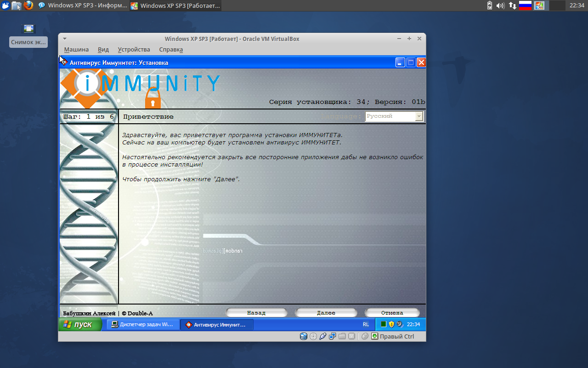Click the virtualization (V) chip icon in status bar
The image size is (588, 368).
351,336
